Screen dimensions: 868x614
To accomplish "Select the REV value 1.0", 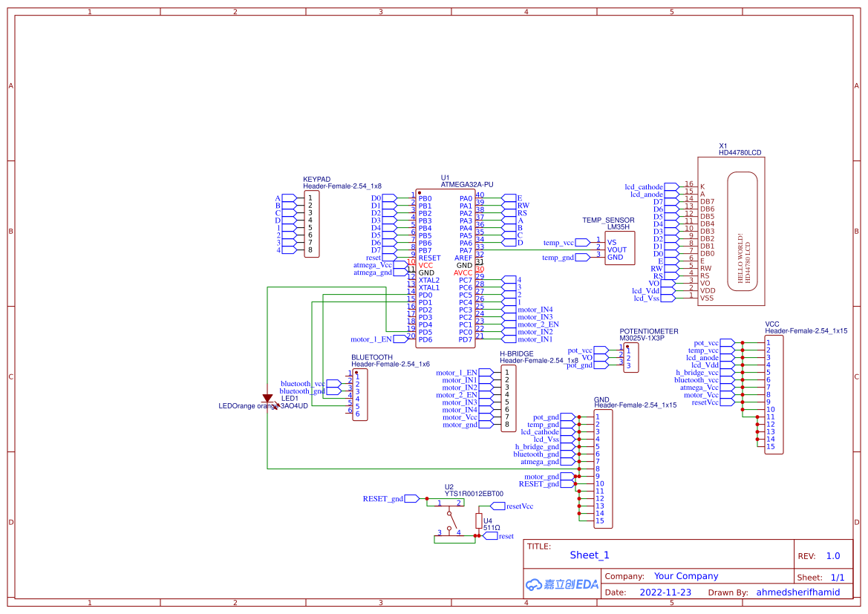I will 833,556.
